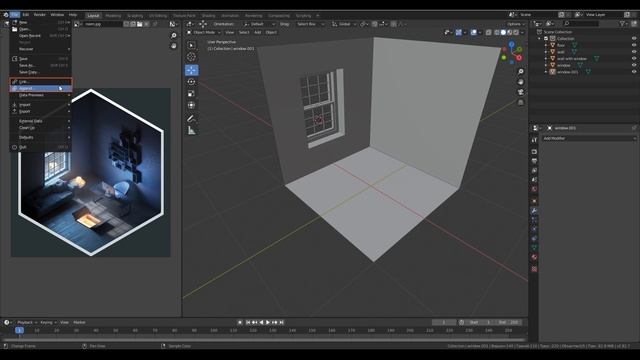Select the Move tool
Screen dimensions: 640x360
191,70
